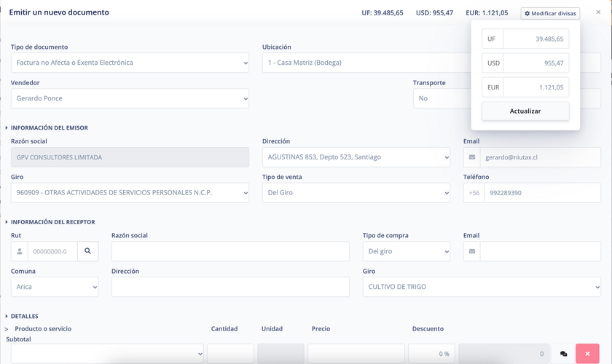Click the Teléfono input field
612x364 pixels.
[x=542, y=193]
